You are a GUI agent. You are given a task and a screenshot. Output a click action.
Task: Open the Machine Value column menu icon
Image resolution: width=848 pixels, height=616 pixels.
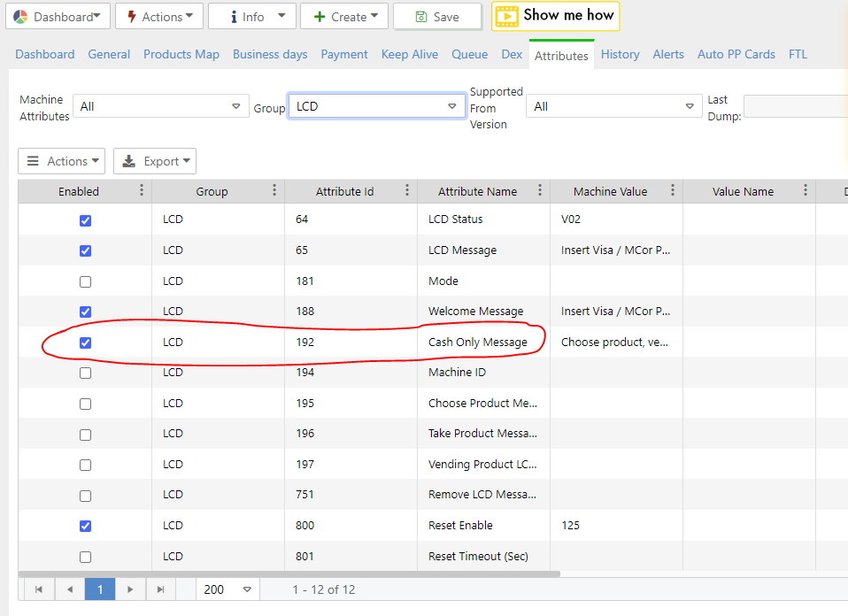(x=673, y=191)
